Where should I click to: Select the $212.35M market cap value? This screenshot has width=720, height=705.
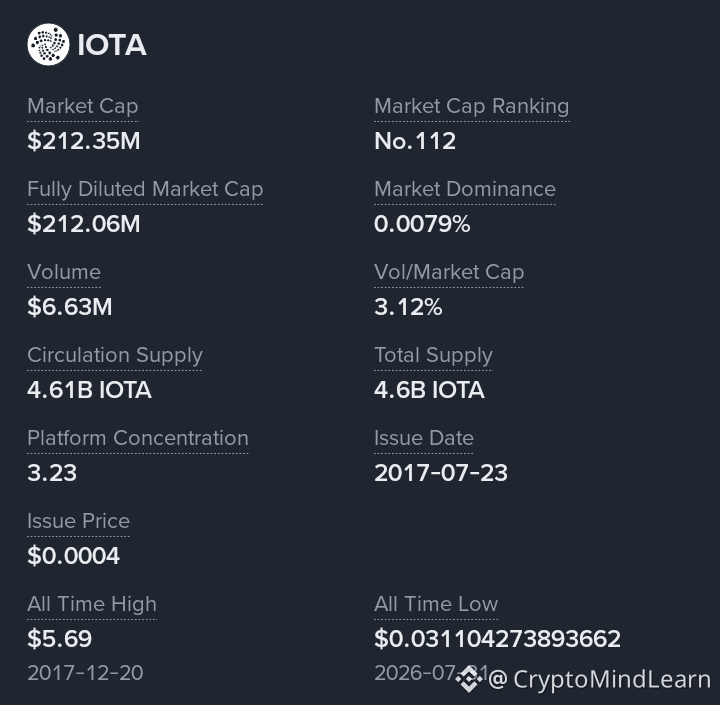pos(84,141)
